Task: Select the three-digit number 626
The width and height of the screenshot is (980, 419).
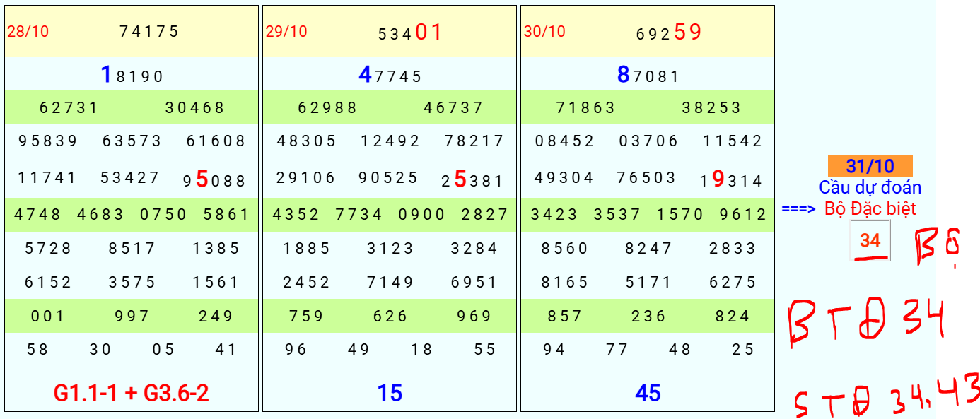Action: coord(390,317)
